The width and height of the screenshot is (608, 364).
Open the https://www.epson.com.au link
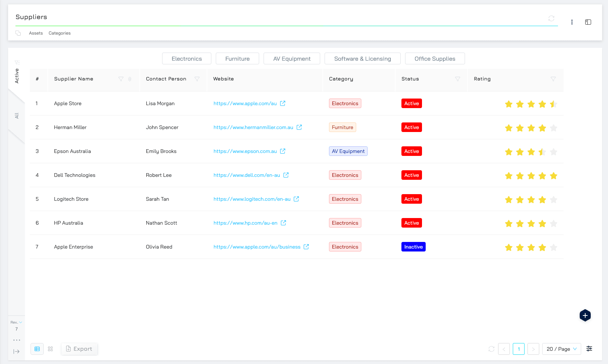245,151
